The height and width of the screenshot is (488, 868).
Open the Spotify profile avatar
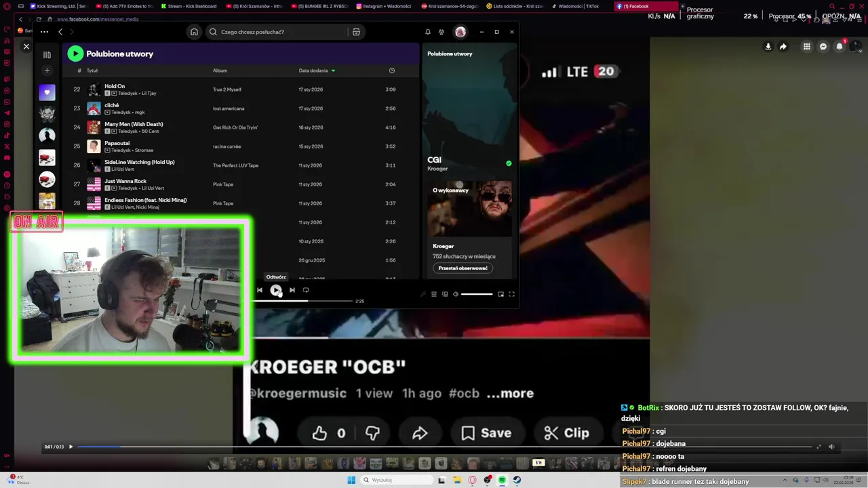tap(460, 32)
